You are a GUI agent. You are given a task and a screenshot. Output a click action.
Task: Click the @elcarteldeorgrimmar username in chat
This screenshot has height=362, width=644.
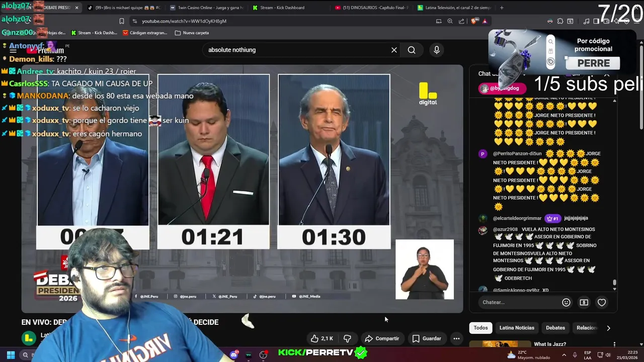coord(517,218)
